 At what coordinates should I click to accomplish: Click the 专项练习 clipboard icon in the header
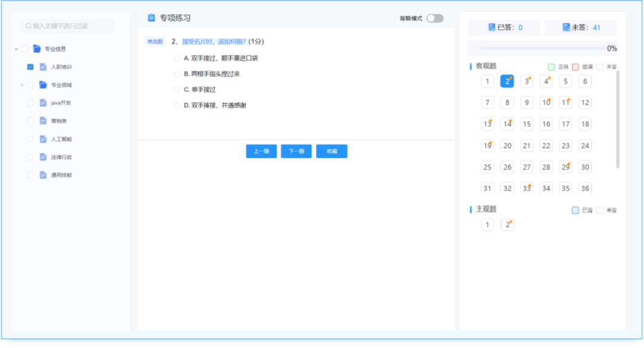[x=151, y=18]
